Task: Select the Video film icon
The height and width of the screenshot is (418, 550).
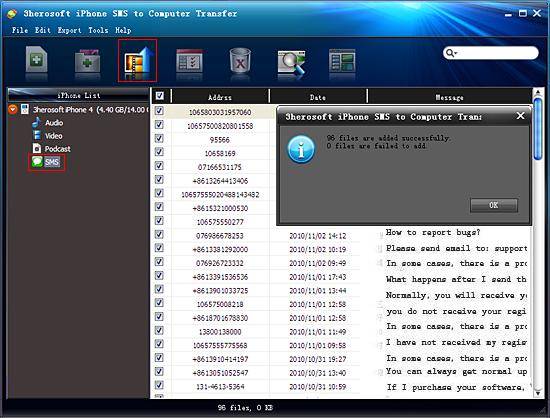Action: coord(37,135)
